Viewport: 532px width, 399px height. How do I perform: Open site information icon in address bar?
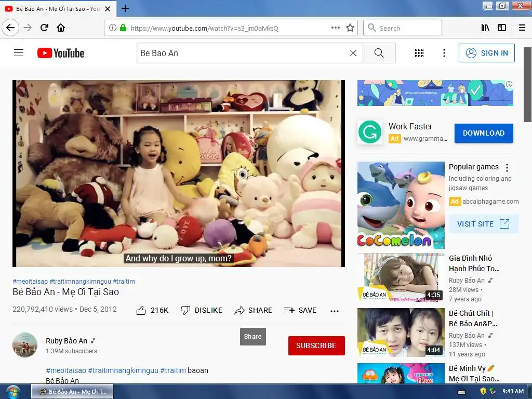pyautogui.click(x=113, y=28)
